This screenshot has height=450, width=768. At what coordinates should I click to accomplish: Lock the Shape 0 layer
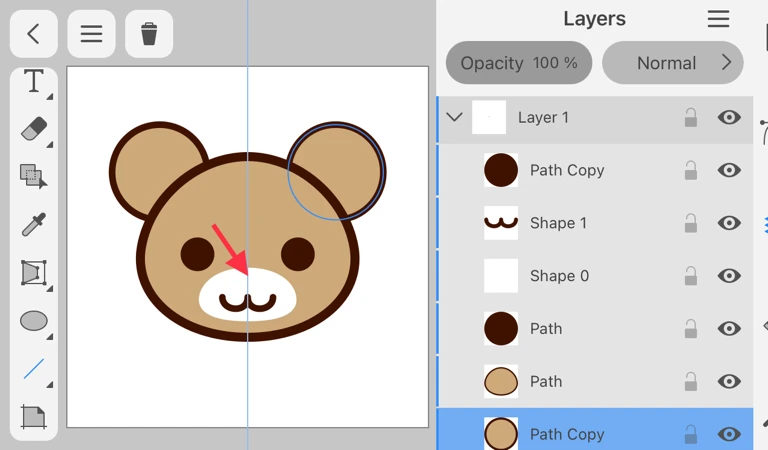pos(690,276)
